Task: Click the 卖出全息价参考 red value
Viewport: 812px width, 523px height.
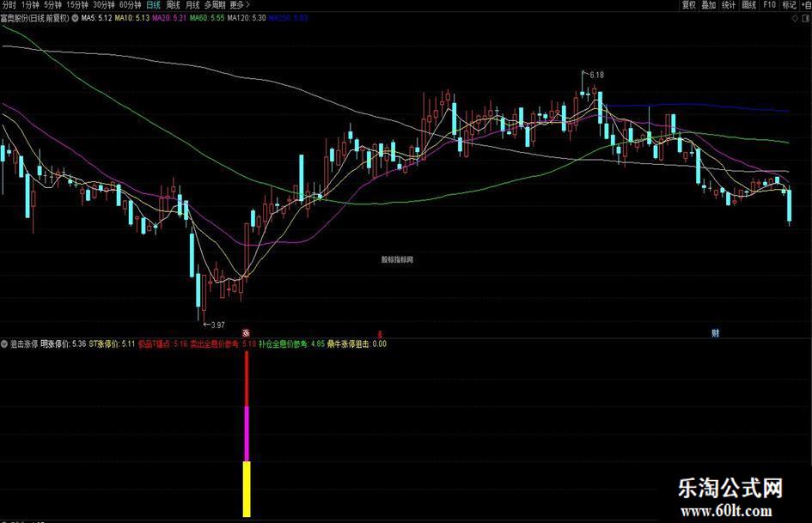Action: tap(223, 344)
